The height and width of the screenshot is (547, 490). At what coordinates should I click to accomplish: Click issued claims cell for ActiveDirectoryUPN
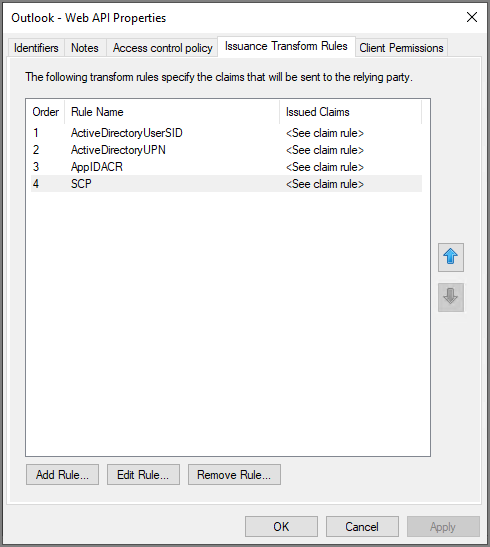(325, 150)
